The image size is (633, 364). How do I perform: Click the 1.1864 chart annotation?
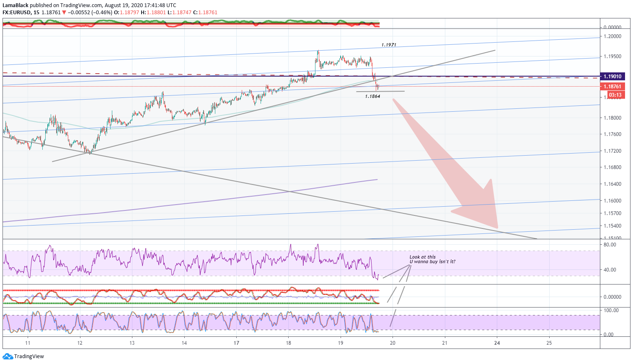(372, 96)
